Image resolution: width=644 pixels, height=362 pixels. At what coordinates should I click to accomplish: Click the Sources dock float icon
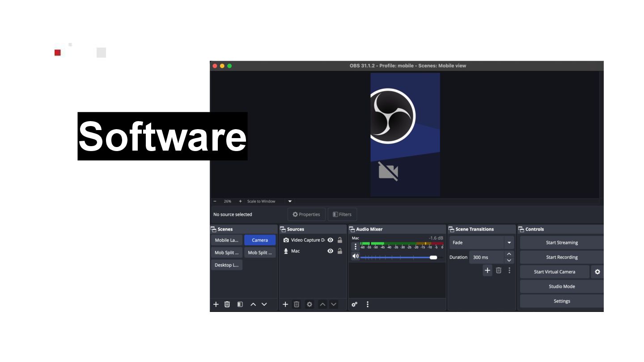click(283, 229)
